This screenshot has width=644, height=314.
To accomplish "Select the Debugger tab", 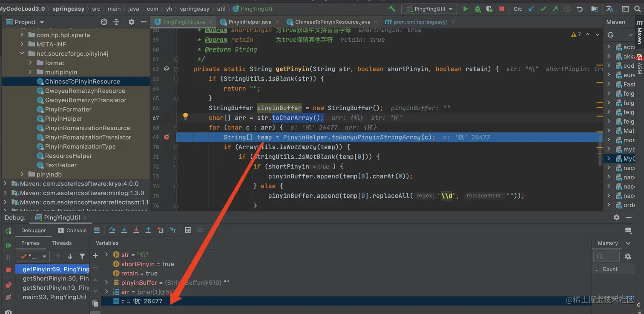I will (33, 231).
